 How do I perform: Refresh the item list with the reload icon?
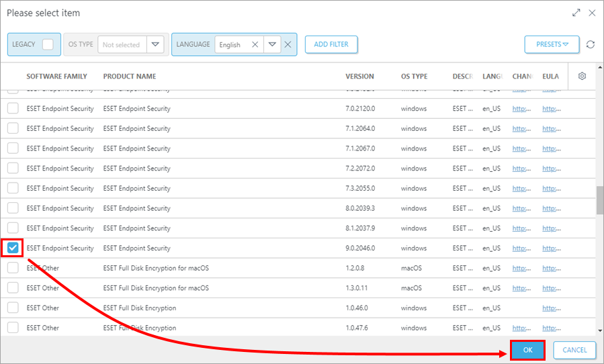[590, 44]
